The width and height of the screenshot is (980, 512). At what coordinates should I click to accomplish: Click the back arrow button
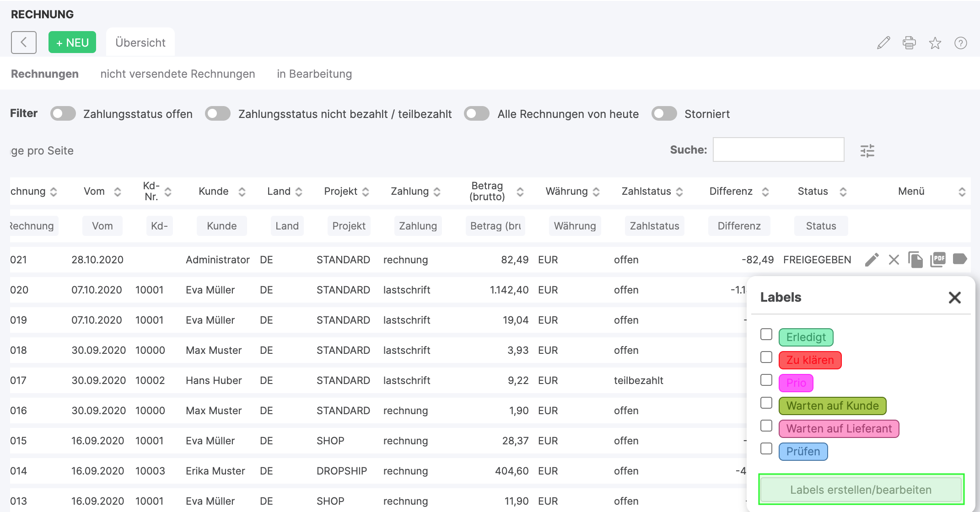[24, 43]
